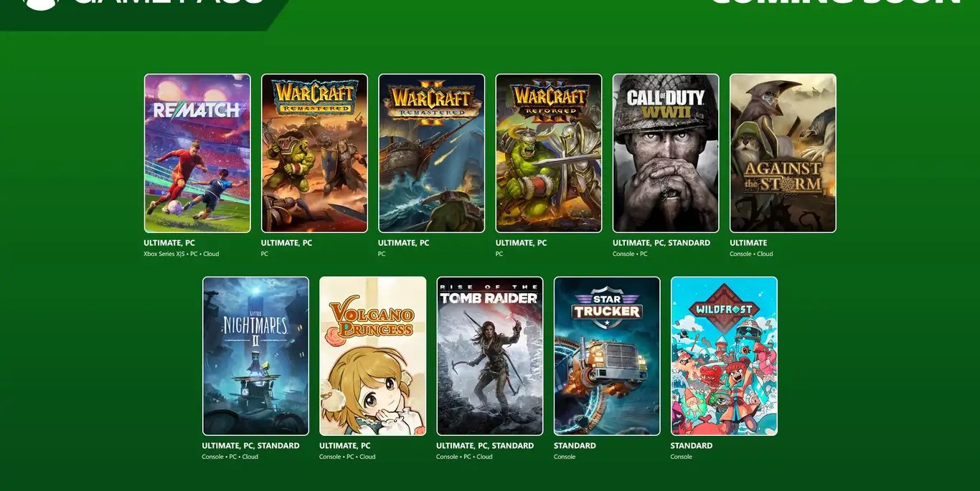Click 'ULTIMATE, PC, STANDARD' under Tomb Raider
This screenshot has height=491, width=980.
click(x=485, y=446)
